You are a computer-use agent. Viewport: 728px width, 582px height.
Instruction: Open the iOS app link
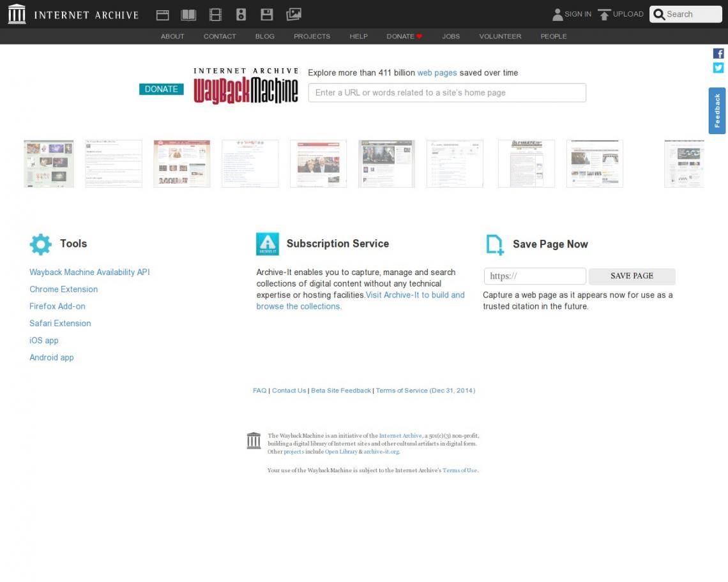click(43, 341)
